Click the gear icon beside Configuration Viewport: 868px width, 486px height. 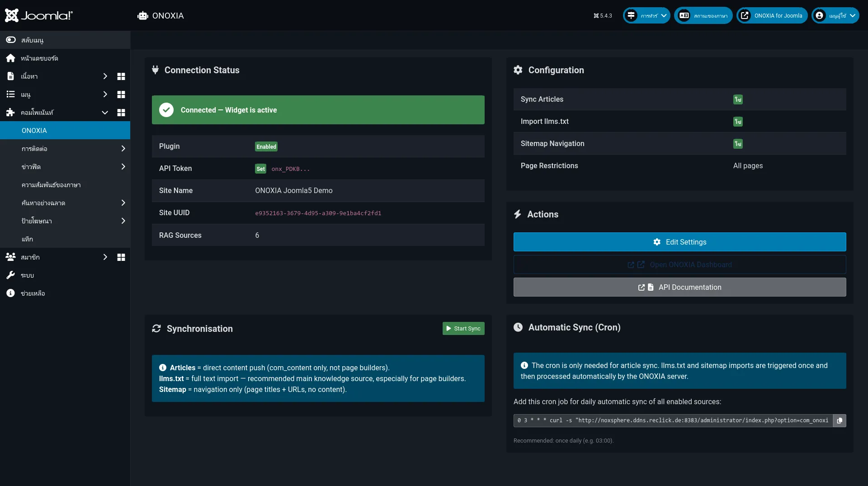518,70
